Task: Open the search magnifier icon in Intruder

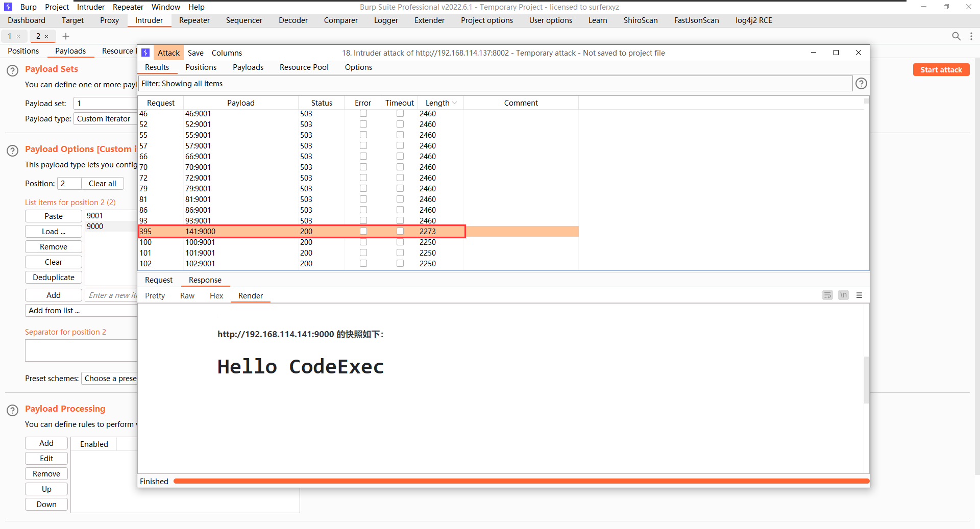Action: (x=956, y=36)
